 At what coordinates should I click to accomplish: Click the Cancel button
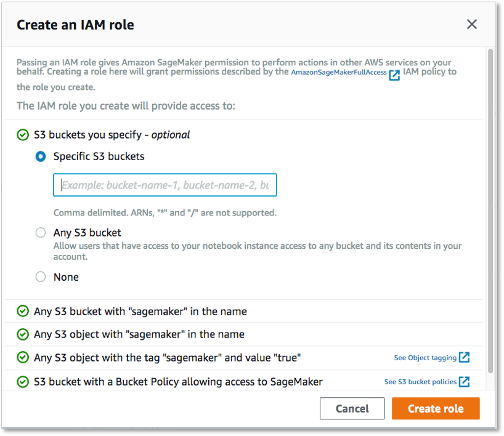point(352,408)
